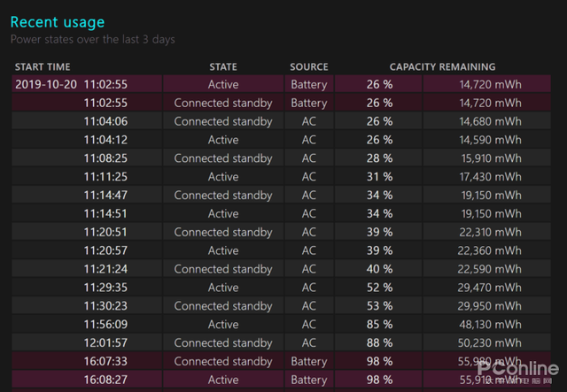Click the Recent usage heading
This screenshot has height=392, width=567.
57,21
